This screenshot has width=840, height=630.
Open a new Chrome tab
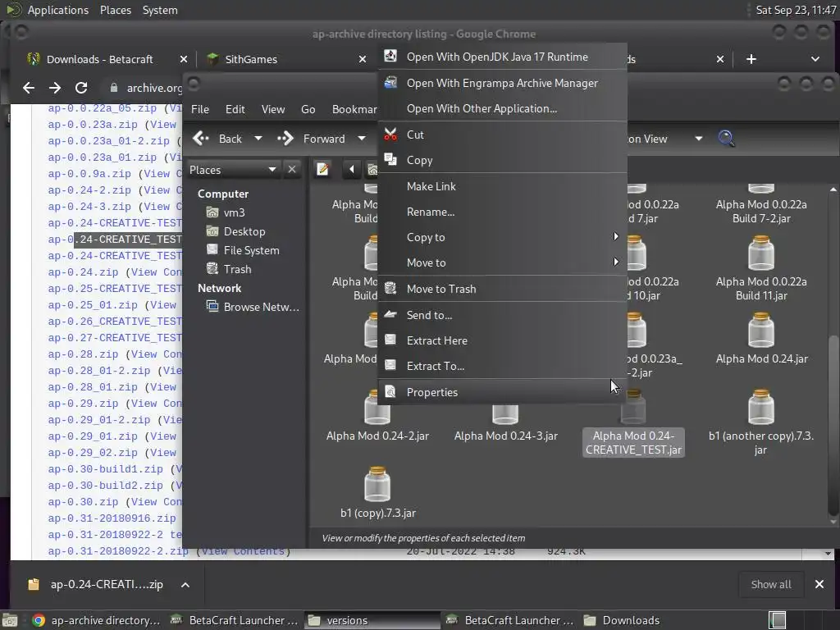751,59
